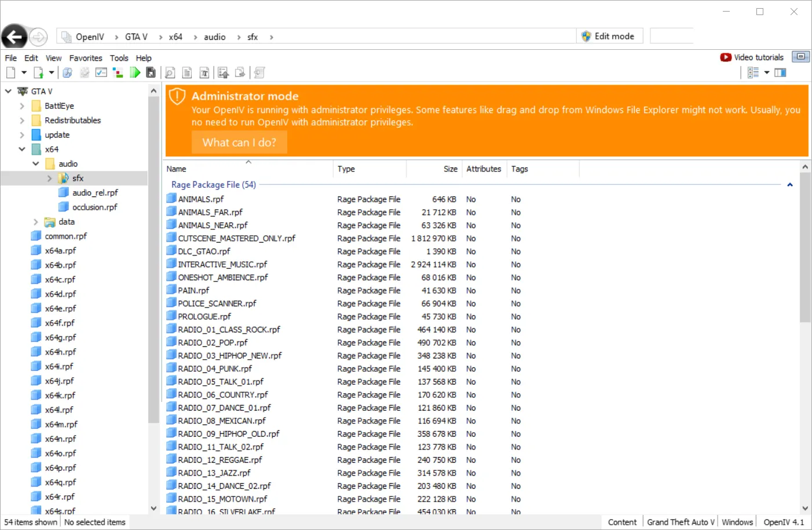Expand the BattlEye folder in tree

point(22,106)
